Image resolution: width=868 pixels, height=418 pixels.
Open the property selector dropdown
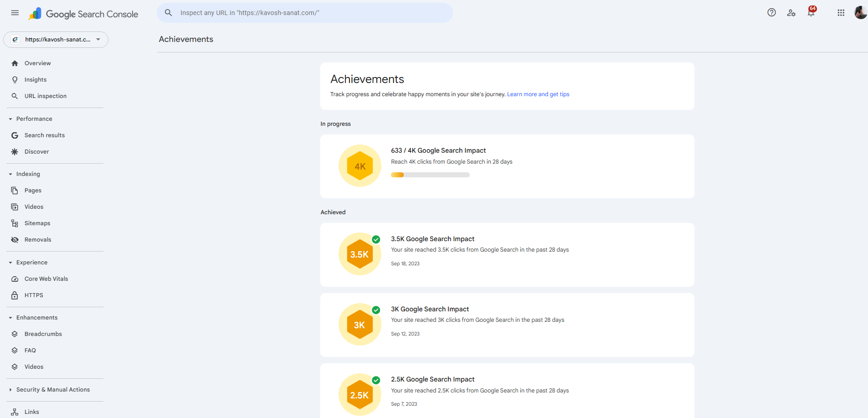pyautogui.click(x=56, y=40)
